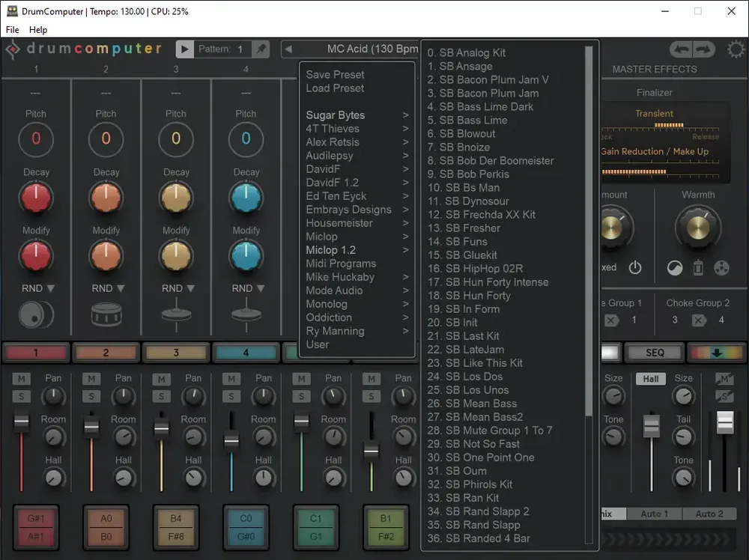
Task: Mute mixer channel 4
Action: [231, 379]
